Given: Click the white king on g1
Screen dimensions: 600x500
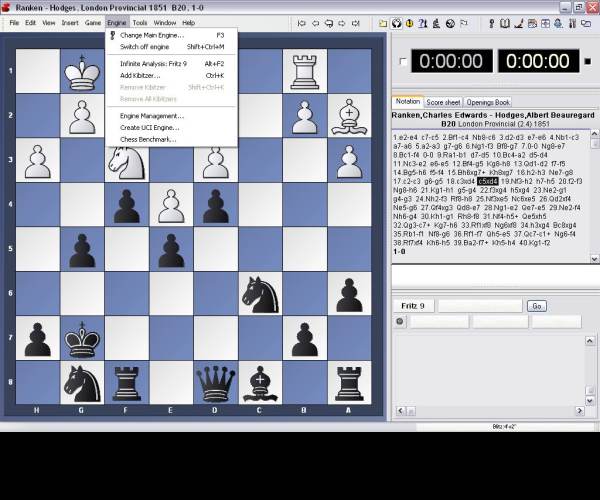Looking at the screenshot, I should 82,71.
